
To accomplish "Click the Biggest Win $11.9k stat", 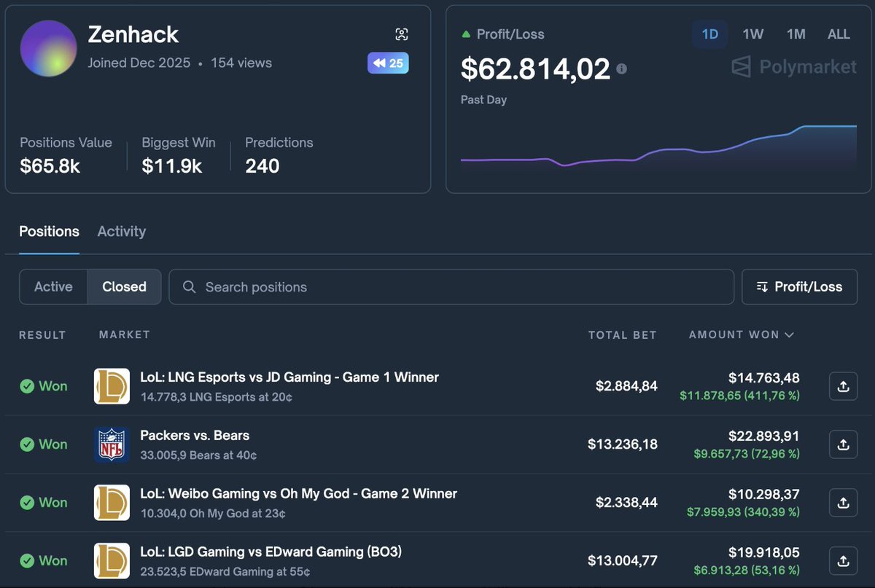I will (179, 155).
